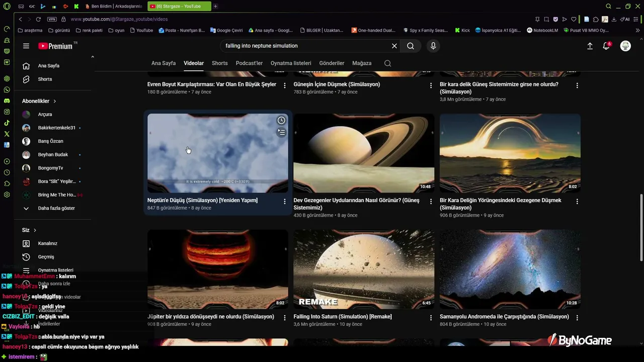Screen dimensions: 644x362
Task: Switch to the channel Shorts tab
Action: click(x=220, y=63)
